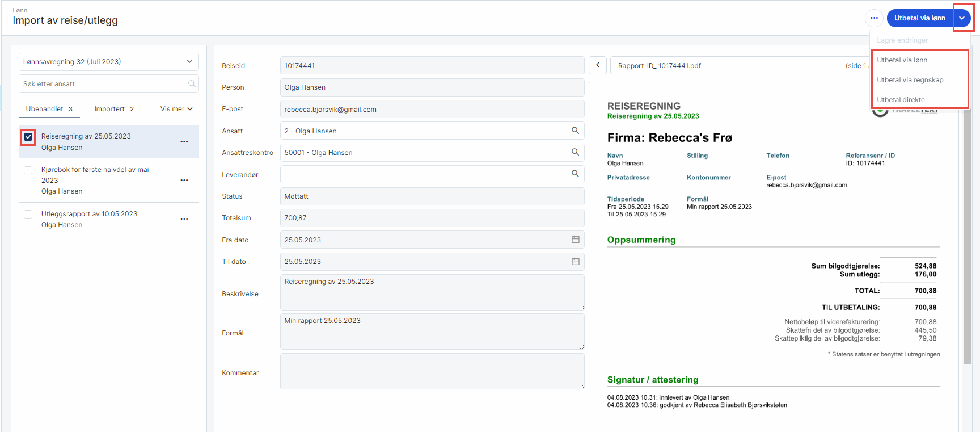
Task: Expand the Vis mer tab dropdown
Action: coord(176,109)
